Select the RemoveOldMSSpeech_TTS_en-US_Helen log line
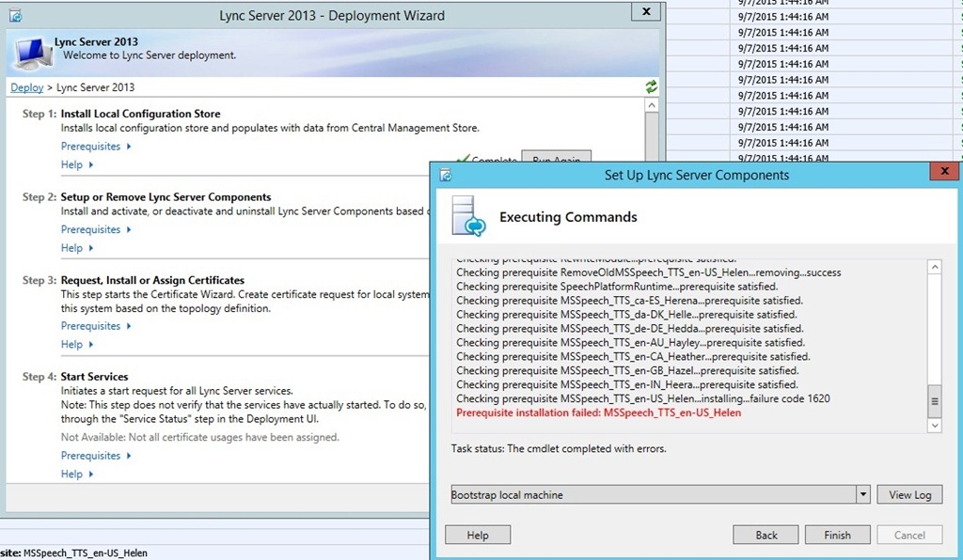Viewport: 963px width, 560px height. [x=649, y=272]
